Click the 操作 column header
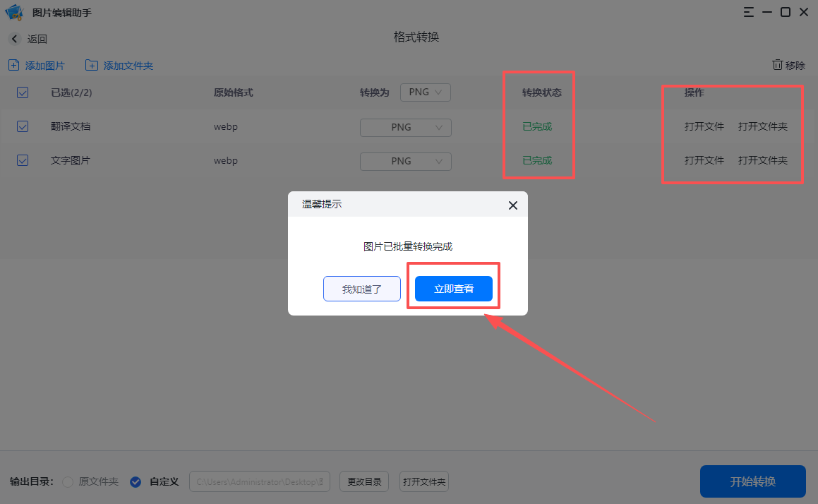This screenshot has width=818, height=504. click(x=694, y=92)
